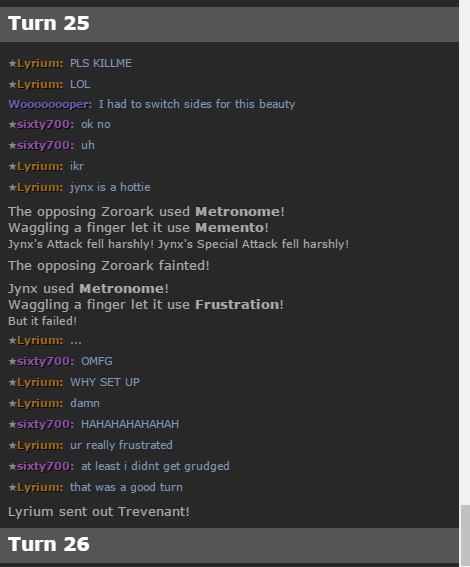The width and height of the screenshot is (470, 567).
Task: Click the bold Frustration move name
Action: (x=237, y=304)
